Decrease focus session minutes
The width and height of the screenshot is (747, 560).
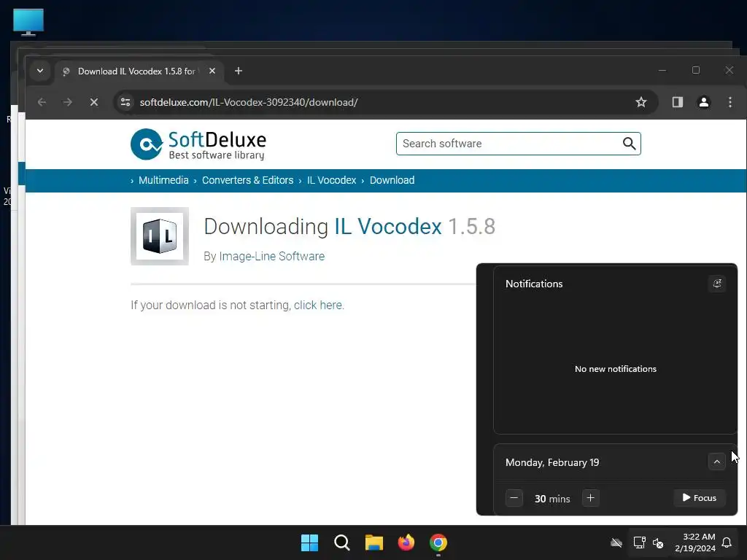tap(514, 498)
